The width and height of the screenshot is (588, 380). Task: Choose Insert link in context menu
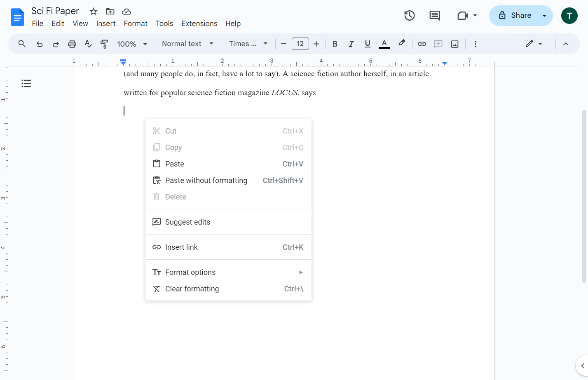(228, 247)
